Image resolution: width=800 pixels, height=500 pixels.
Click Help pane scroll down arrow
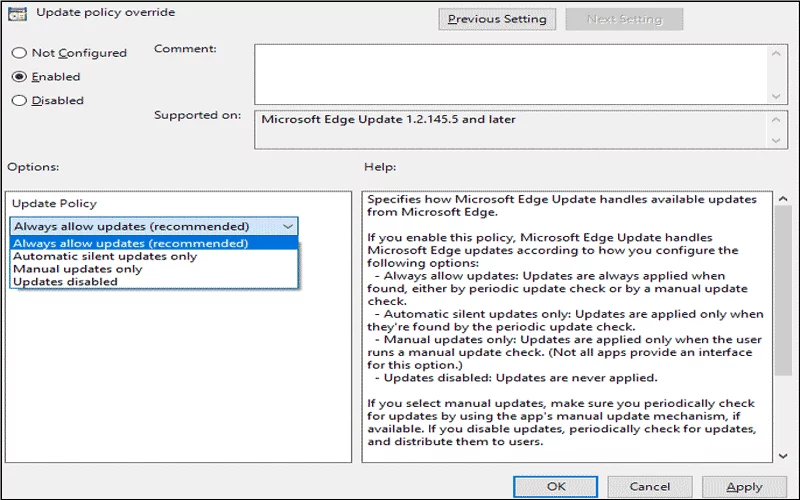click(783, 456)
